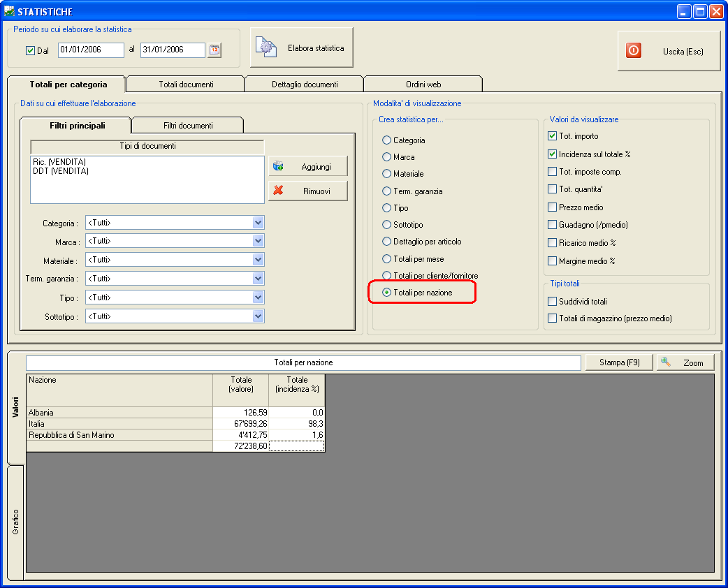The image size is (728, 588).
Task: Switch to the Totali documenti tab
Action: 186,84
